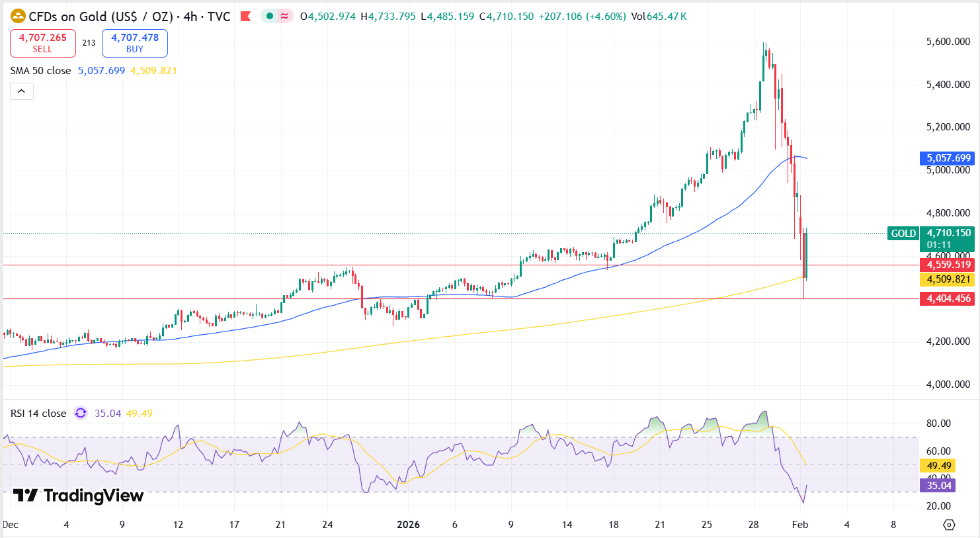Click the red 4,559.519 price level label
The image size is (980, 538).
(947, 264)
